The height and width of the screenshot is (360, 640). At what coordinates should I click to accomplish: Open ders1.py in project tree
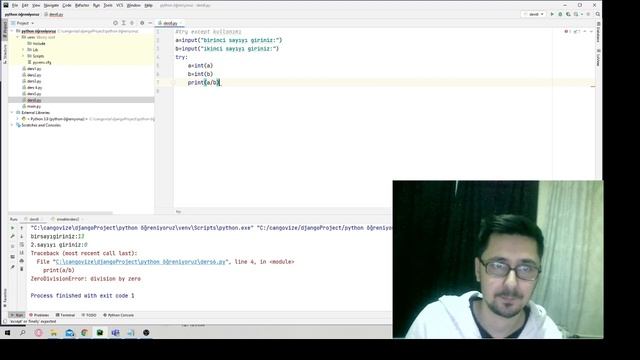click(32, 69)
